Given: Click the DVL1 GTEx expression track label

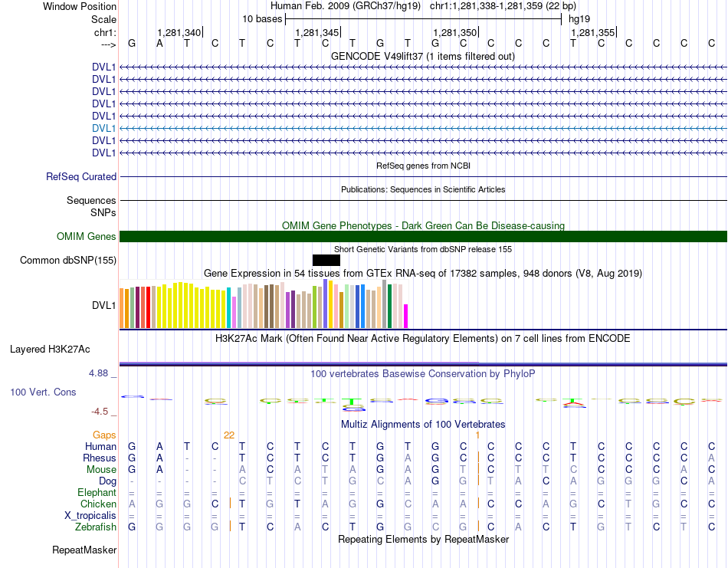Looking at the screenshot, I should 103,305.
